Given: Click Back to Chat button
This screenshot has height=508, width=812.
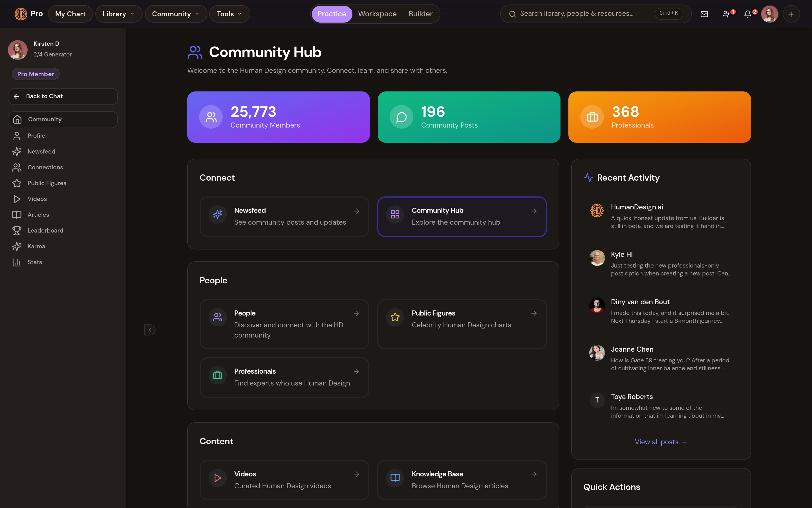Looking at the screenshot, I should tap(63, 97).
